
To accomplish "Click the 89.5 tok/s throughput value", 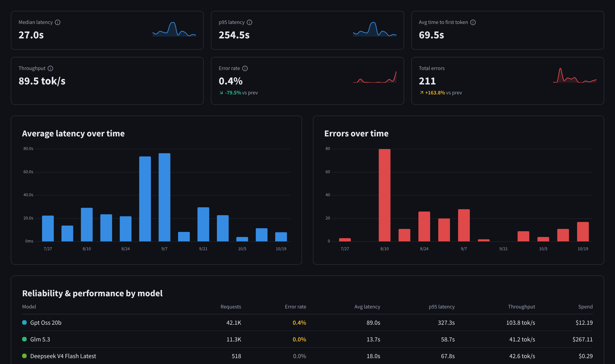I will click(42, 81).
